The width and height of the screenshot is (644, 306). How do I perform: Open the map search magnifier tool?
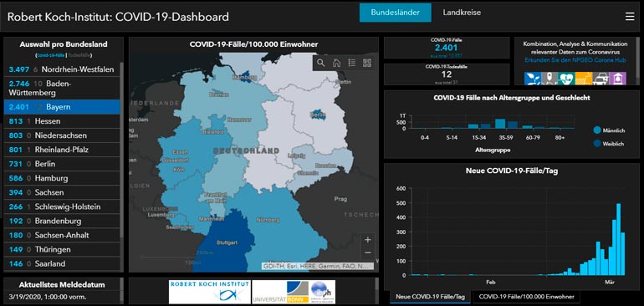pyautogui.click(x=321, y=63)
